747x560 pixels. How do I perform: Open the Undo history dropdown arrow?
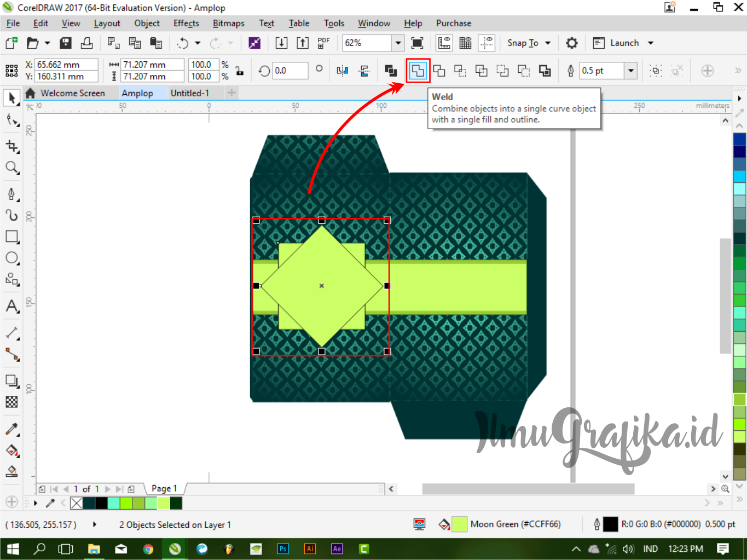pyautogui.click(x=198, y=43)
